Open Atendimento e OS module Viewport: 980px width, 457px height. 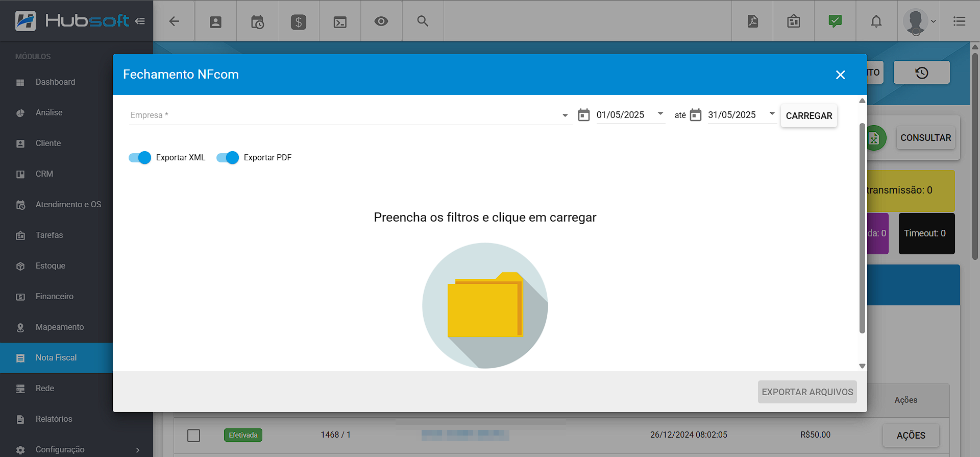point(56,205)
